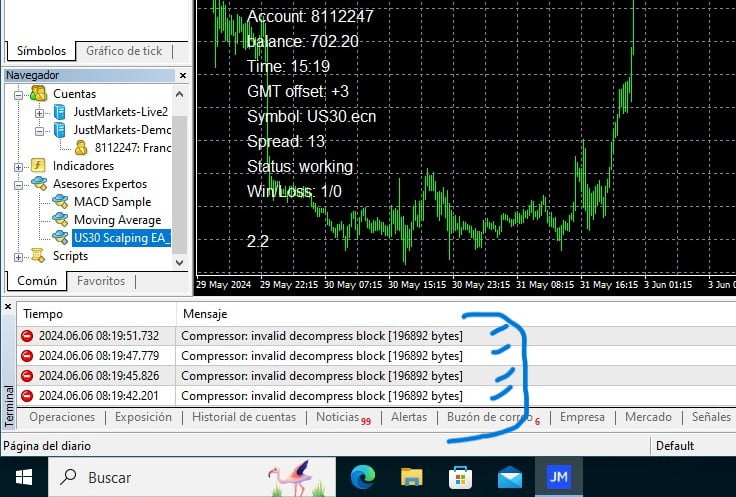Click the Microsoft Store taskbar icon
Screen dimensions: 736x497
point(460,477)
